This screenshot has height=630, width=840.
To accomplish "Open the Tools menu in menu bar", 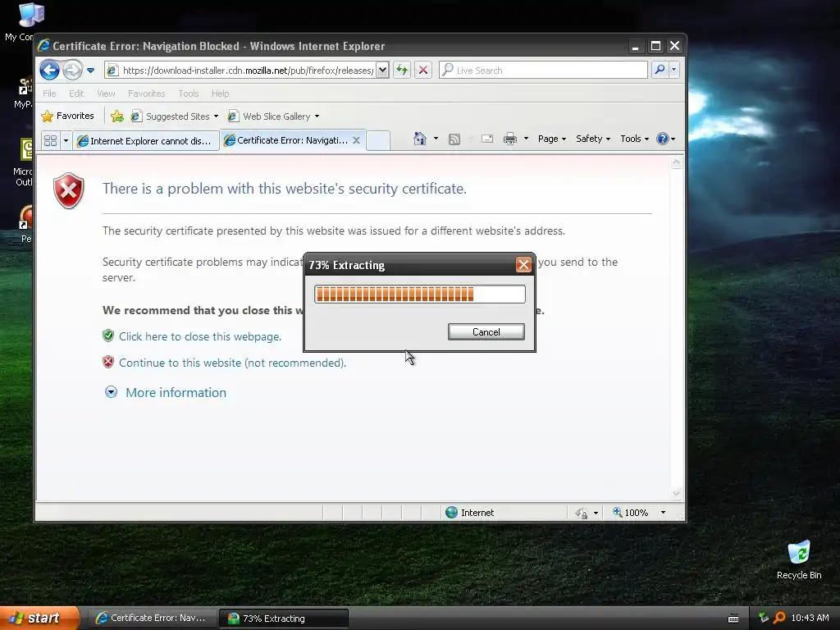I will pos(188,94).
